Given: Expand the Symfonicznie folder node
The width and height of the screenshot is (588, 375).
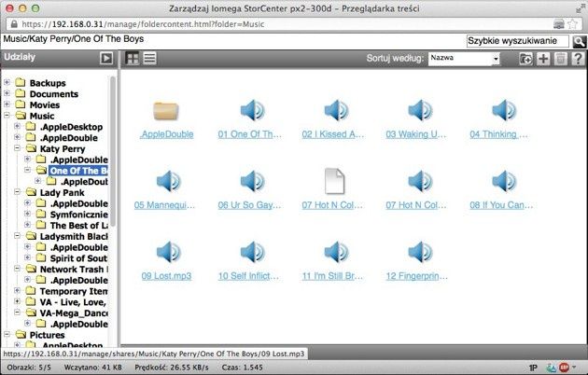Looking at the screenshot, I should (27, 214).
